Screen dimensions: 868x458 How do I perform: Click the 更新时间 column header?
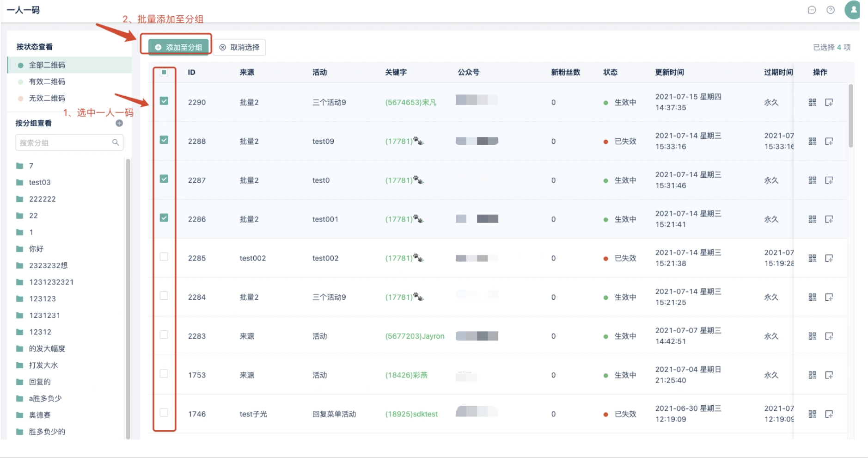coord(669,72)
